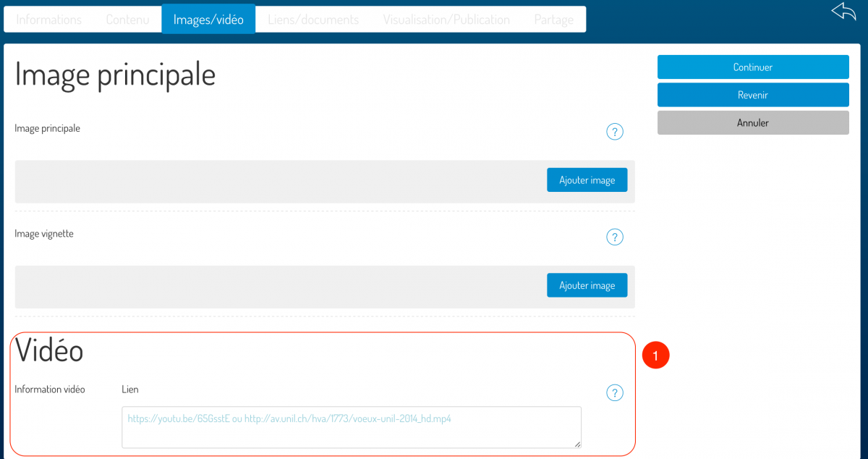Image resolution: width=868 pixels, height=459 pixels.
Task: Go to the Liens/documents tab
Action: tap(313, 20)
